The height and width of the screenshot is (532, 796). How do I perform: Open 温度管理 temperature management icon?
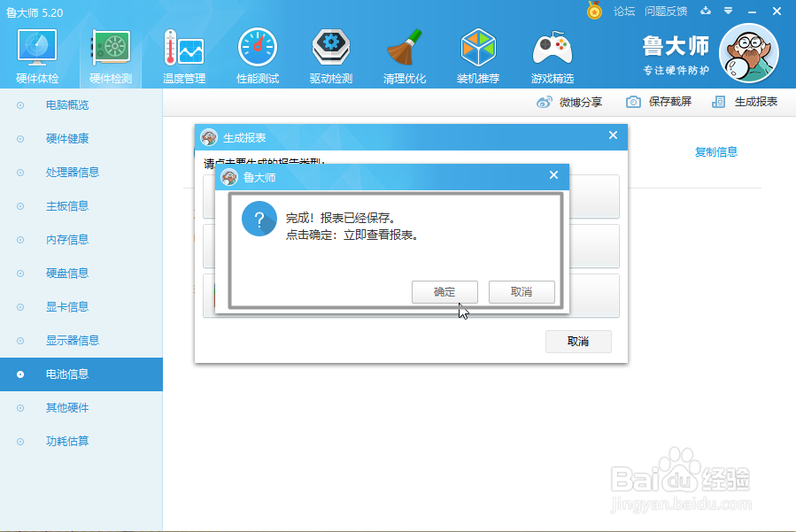click(x=184, y=48)
